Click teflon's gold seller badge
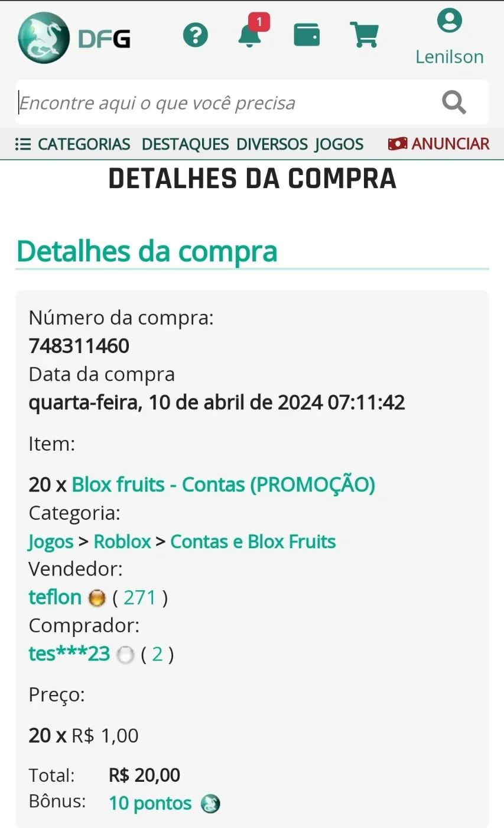This screenshot has height=828, width=504. click(96, 599)
